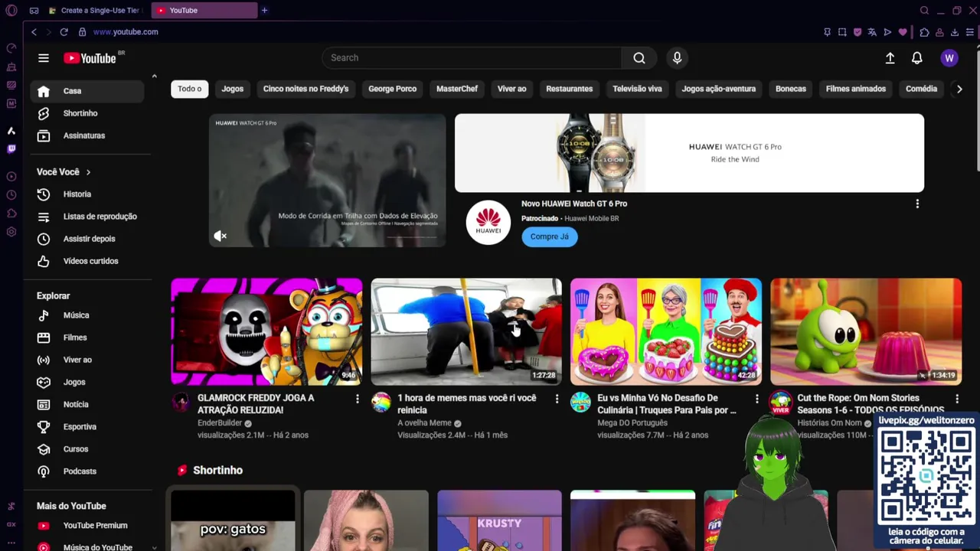The image size is (980, 551).
Task: Select the Televisão viva chip
Action: (x=637, y=89)
